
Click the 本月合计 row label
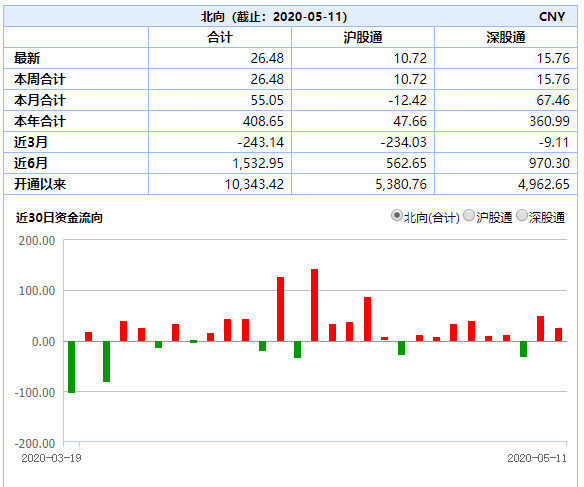[40, 100]
